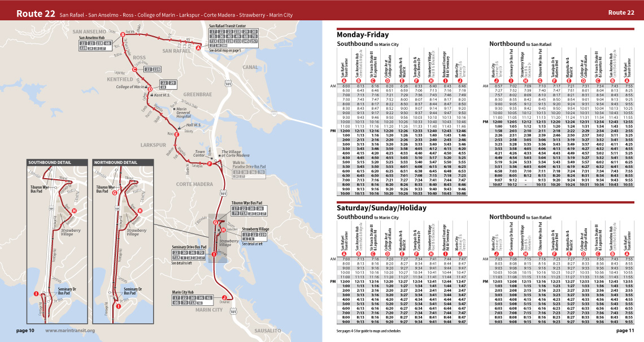Click the 'Route 22' title at top left
644x342 pixels.
(x=35, y=12)
